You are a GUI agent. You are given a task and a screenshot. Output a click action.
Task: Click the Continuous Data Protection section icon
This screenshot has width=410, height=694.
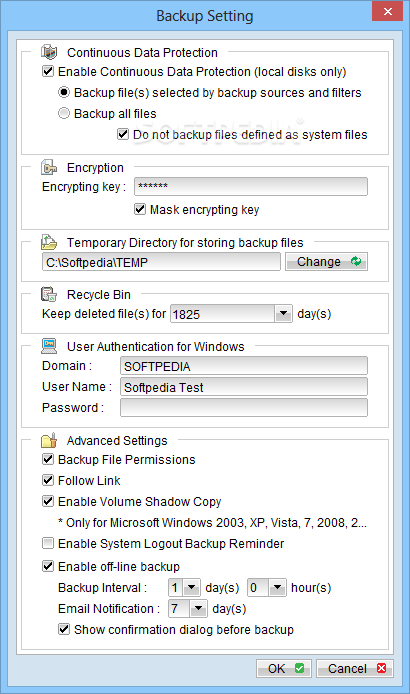49,52
